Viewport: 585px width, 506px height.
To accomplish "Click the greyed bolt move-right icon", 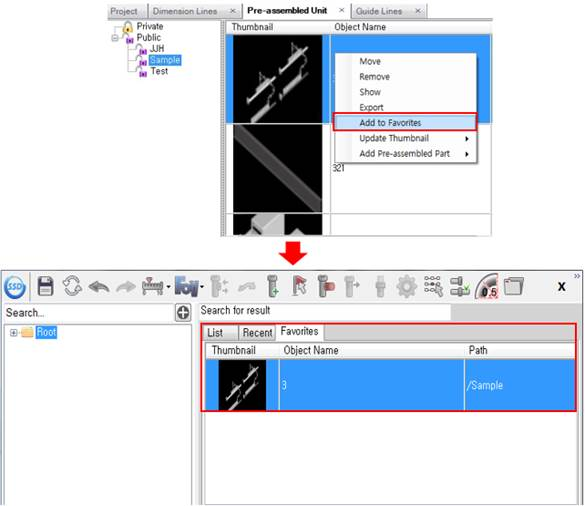I will (352, 287).
